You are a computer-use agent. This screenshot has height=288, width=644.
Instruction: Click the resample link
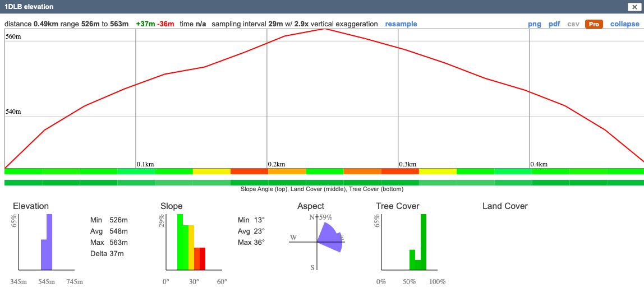(401, 24)
